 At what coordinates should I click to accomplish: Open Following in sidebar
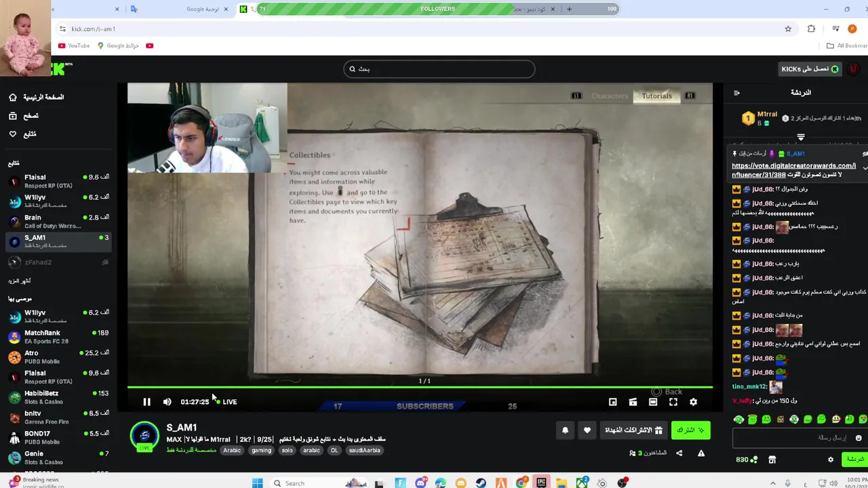click(x=23, y=134)
